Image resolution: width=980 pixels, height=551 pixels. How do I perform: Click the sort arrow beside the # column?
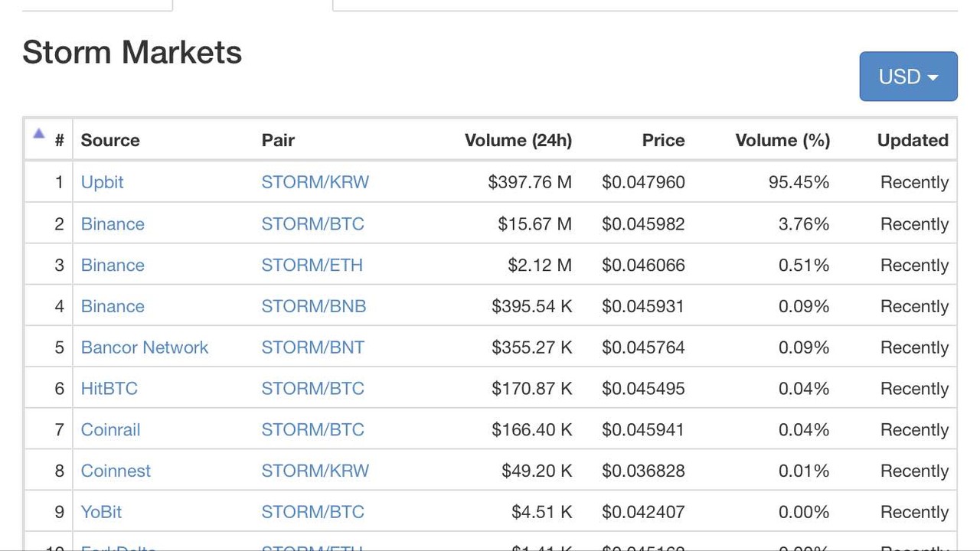39,134
